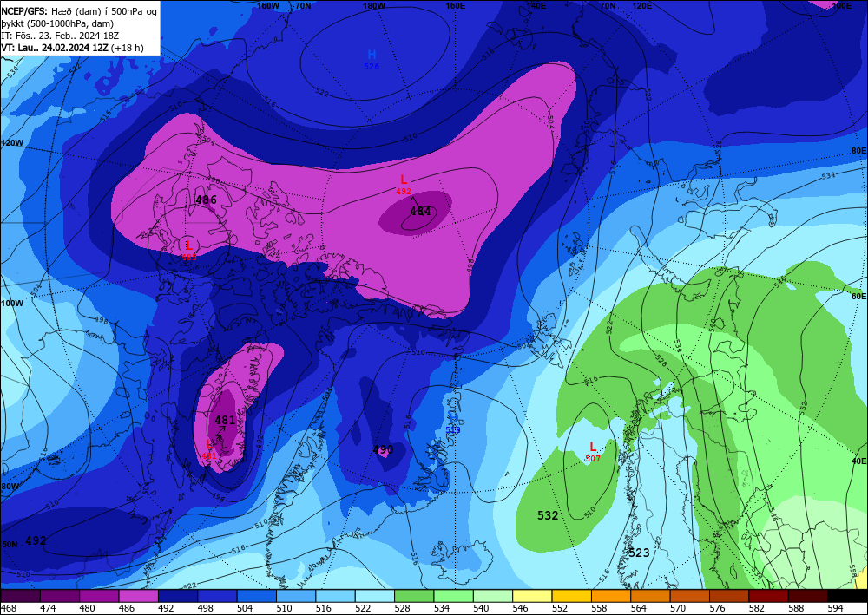Screen dimensions: 868x615
Task: Click the black 484 thickness minimum label
Action: point(420,211)
